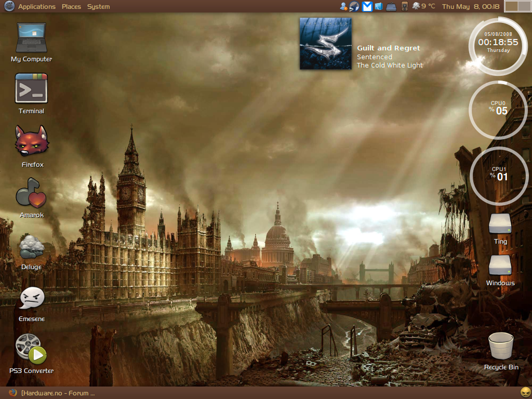Click the Firefox icon in taskbar

13,393
